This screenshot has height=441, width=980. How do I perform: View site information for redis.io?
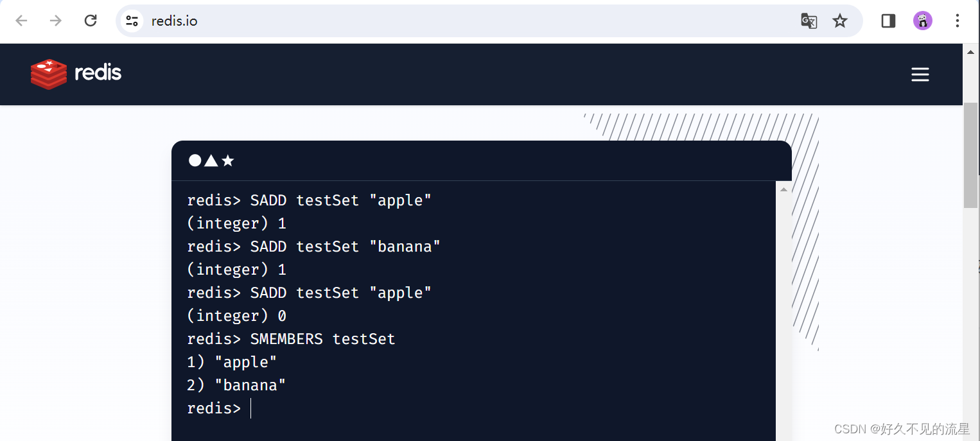pyautogui.click(x=132, y=21)
